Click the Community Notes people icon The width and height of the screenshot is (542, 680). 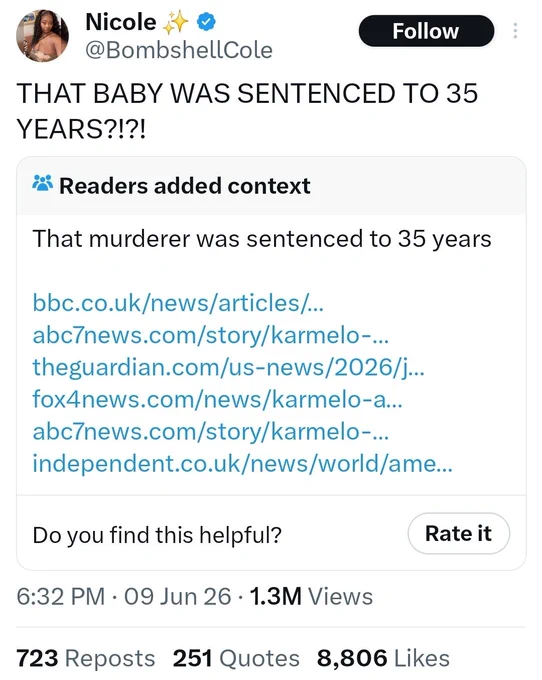coord(42,184)
